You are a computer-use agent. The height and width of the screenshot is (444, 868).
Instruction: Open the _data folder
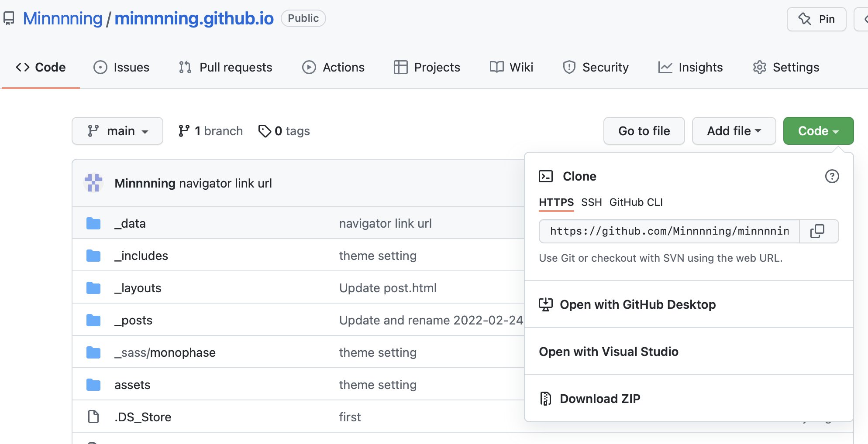pyautogui.click(x=130, y=223)
